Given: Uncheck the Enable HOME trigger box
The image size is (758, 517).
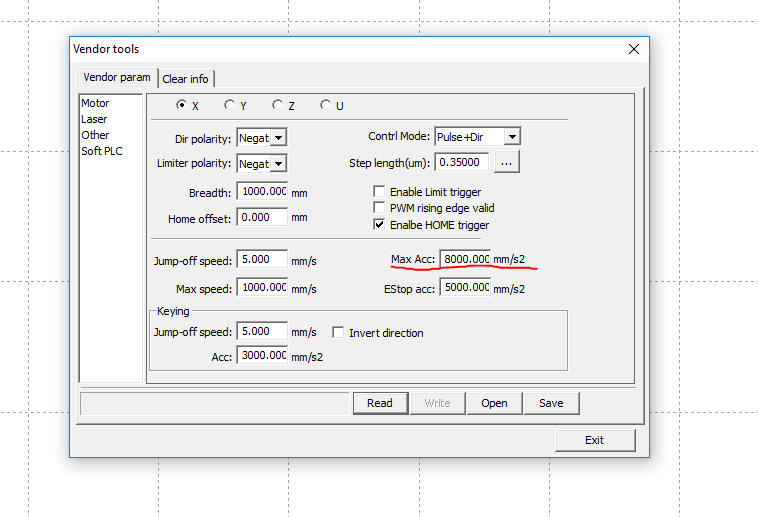Looking at the screenshot, I should (x=379, y=225).
